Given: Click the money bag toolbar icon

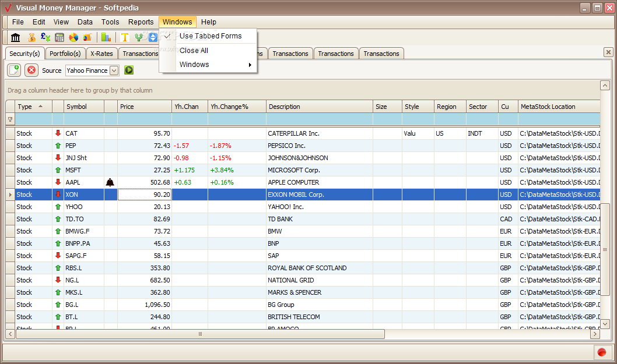Looking at the screenshot, I should point(31,37).
